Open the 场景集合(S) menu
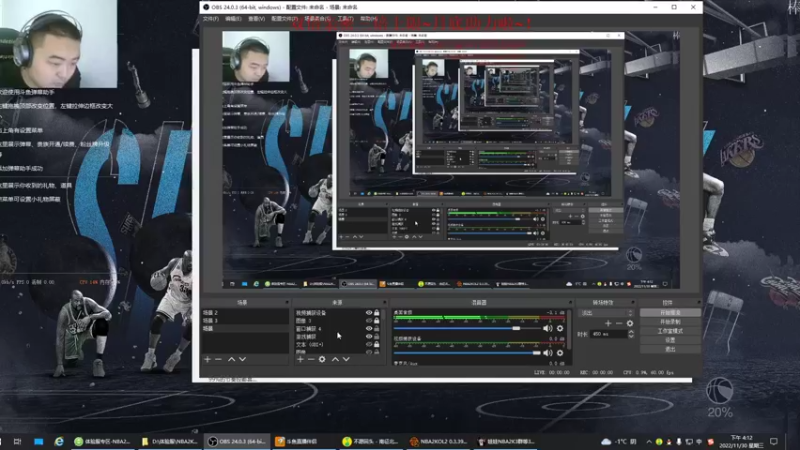 [x=317, y=19]
